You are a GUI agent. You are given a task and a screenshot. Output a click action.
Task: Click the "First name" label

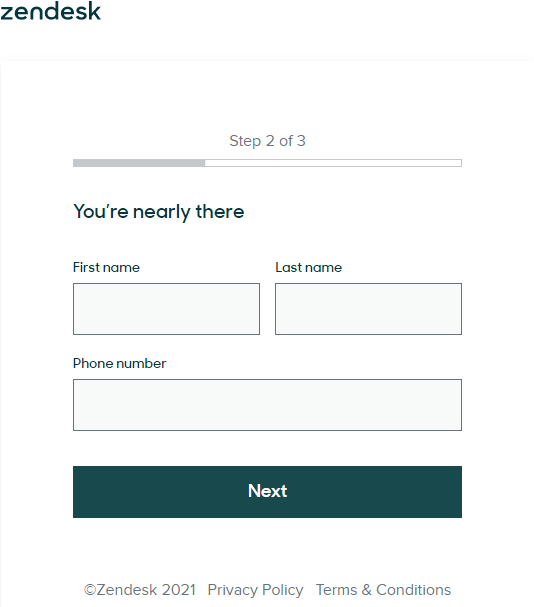pos(106,267)
